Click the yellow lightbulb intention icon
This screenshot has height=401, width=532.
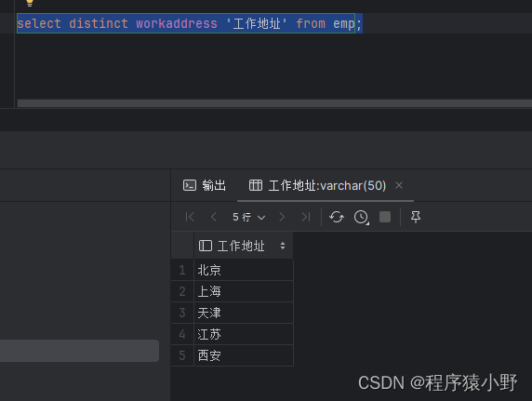coord(30,3)
